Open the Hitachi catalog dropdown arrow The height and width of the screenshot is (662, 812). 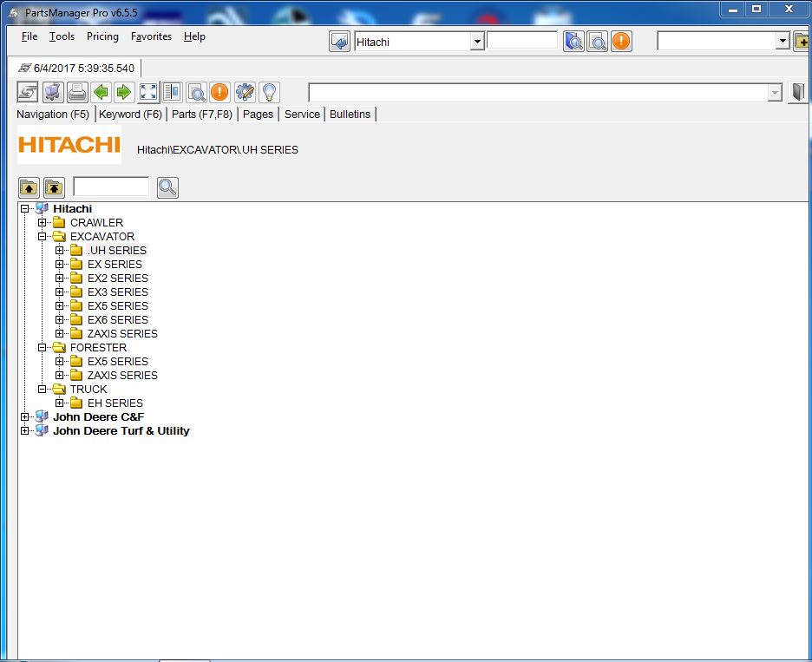click(x=477, y=42)
